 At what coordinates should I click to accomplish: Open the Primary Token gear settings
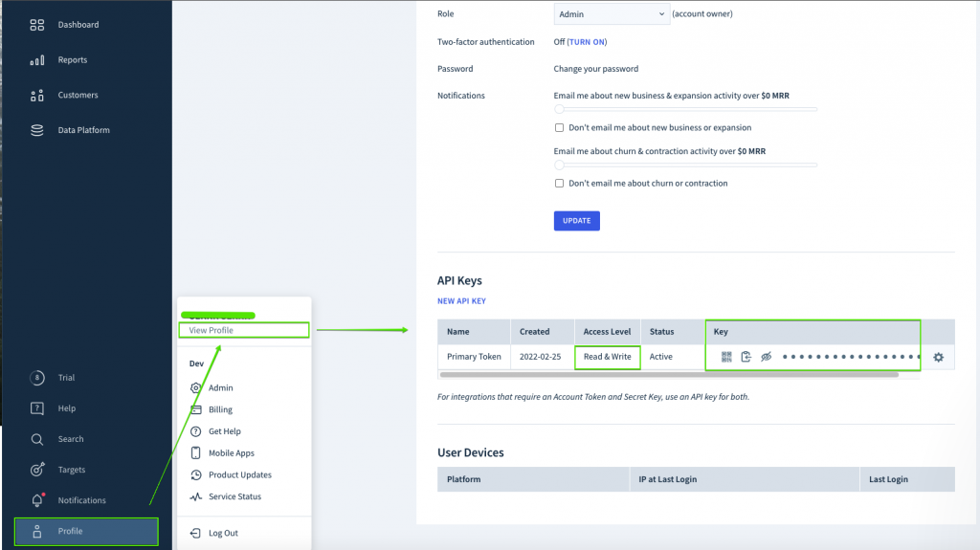pyautogui.click(x=938, y=357)
